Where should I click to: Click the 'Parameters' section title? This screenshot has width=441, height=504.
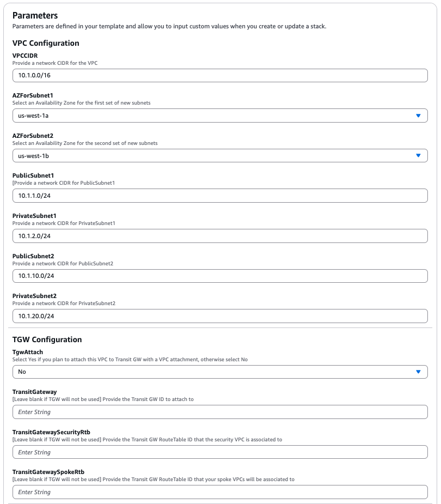(x=35, y=15)
